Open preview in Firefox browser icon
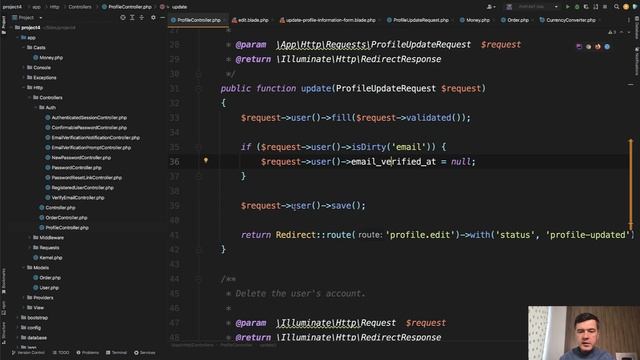Viewport: 640px width, 360px height. 598,47
